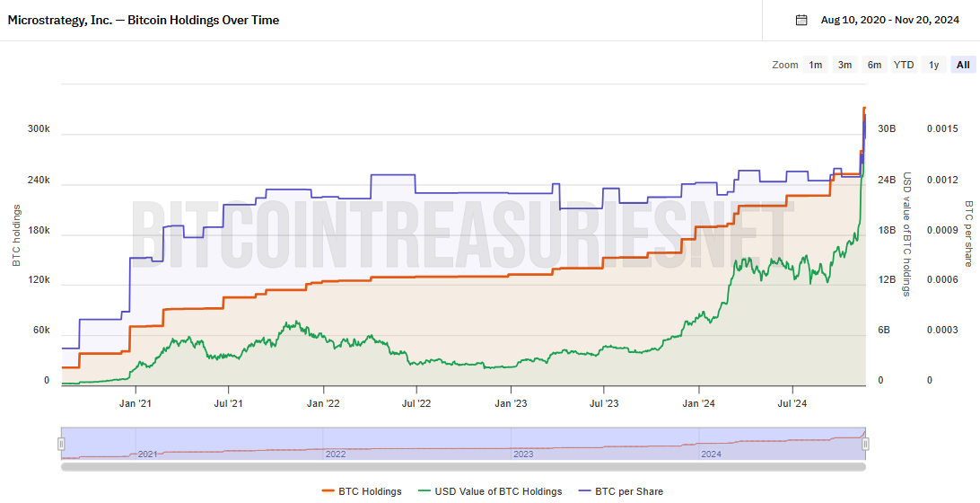Screen dimensions: 980x503
Task: Click the right navigator range handle
Action: point(865,444)
